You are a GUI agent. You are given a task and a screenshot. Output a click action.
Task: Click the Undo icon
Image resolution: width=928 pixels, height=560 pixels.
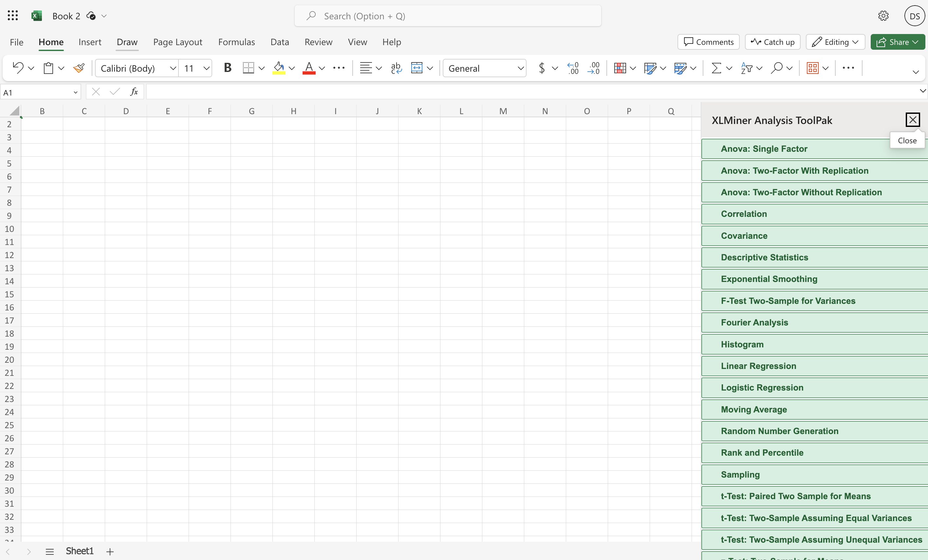(18, 68)
